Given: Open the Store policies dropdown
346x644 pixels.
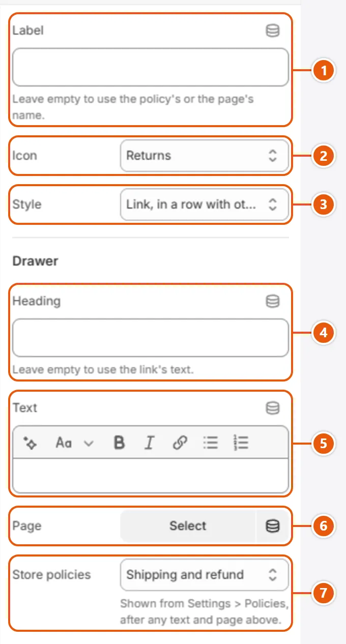Looking at the screenshot, I should [205, 575].
